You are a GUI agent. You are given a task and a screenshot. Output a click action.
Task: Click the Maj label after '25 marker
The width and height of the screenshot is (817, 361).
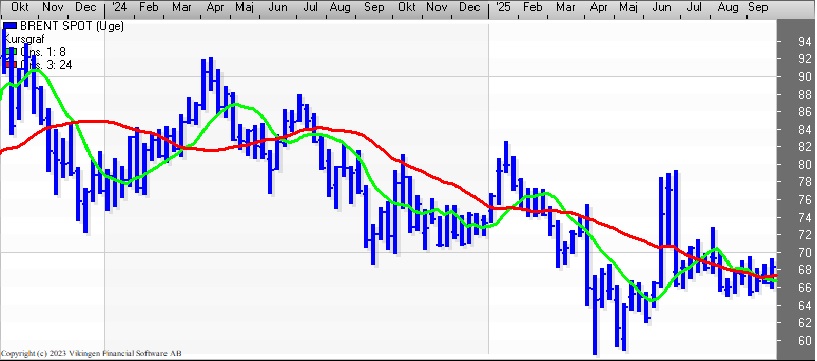[628, 7]
